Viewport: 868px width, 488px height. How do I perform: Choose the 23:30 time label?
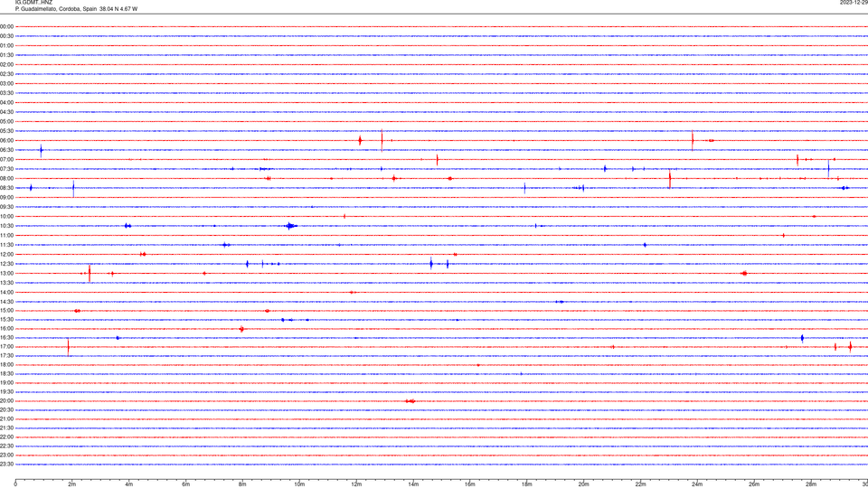tap(6, 465)
